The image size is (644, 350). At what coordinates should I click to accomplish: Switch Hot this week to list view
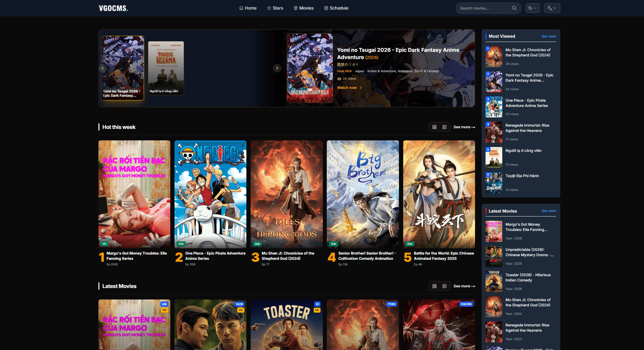445,127
